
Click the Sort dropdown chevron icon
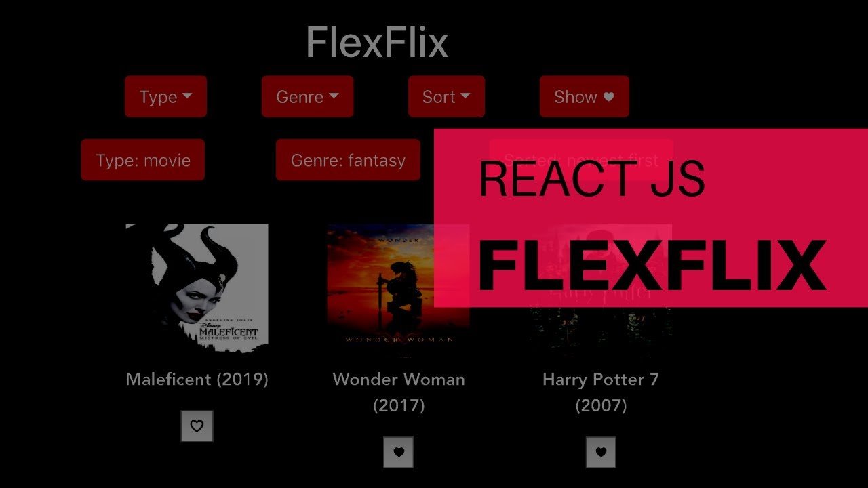point(465,96)
